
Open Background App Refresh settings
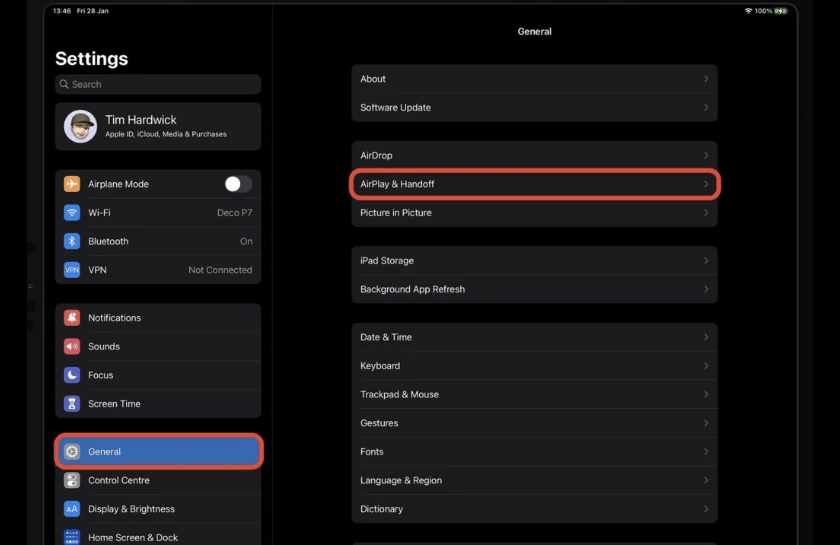click(534, 289)
